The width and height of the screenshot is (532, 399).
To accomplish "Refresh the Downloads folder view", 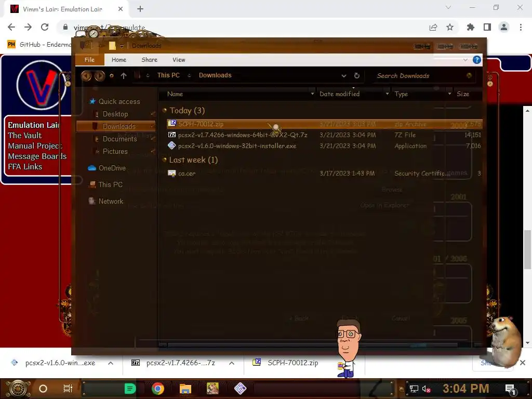I will [x=356, y=76].
